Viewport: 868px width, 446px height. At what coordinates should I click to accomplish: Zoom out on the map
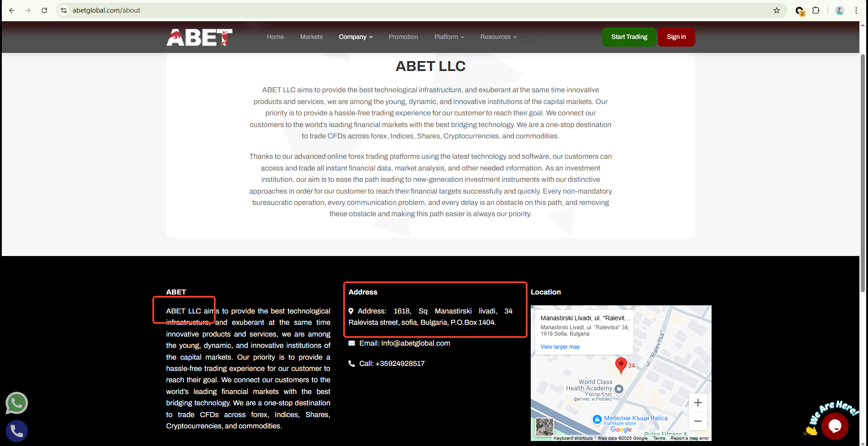pos(698,421)
